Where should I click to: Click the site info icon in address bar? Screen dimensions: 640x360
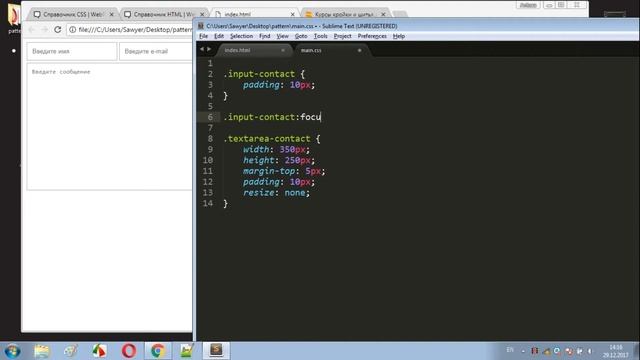point(73,29)
